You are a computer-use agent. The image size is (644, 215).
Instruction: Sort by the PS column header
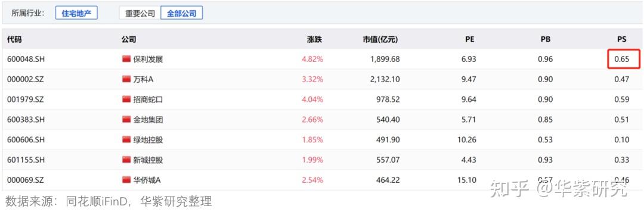coord(622,39)
